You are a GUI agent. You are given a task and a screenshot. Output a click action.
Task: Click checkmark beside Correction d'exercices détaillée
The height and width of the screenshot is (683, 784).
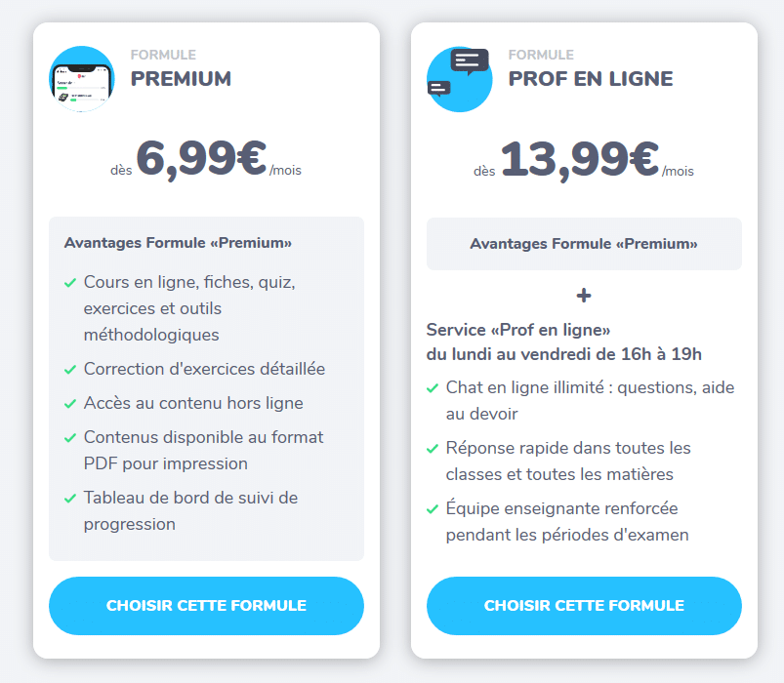70,370
